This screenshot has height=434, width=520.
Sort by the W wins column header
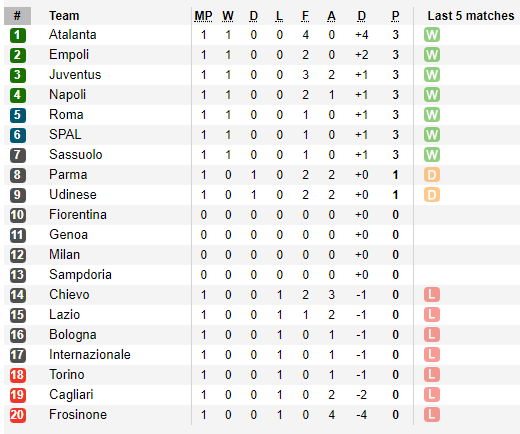228,16
